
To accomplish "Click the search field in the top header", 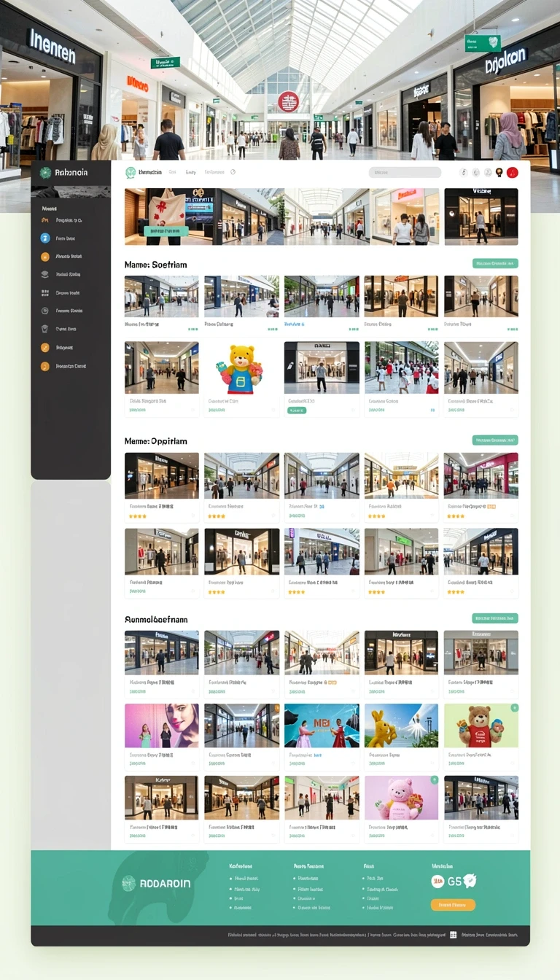I will pyautogui.click(x=405, y=173).
